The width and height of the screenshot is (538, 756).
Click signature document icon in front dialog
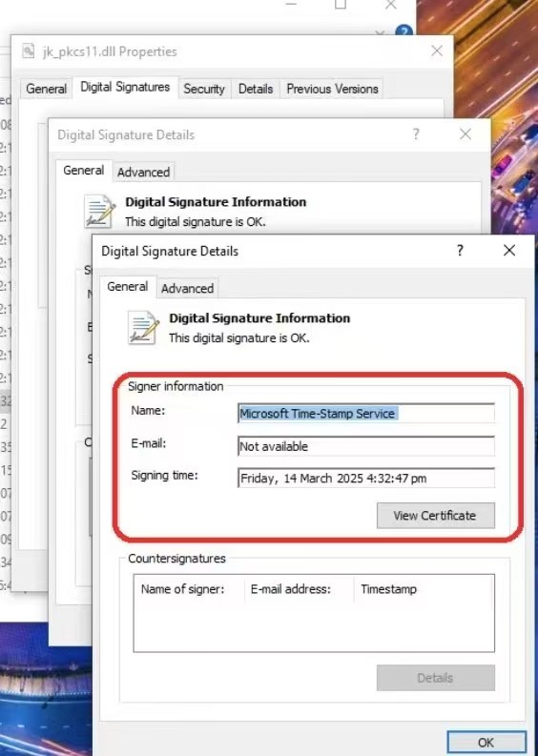pos(143,327)
